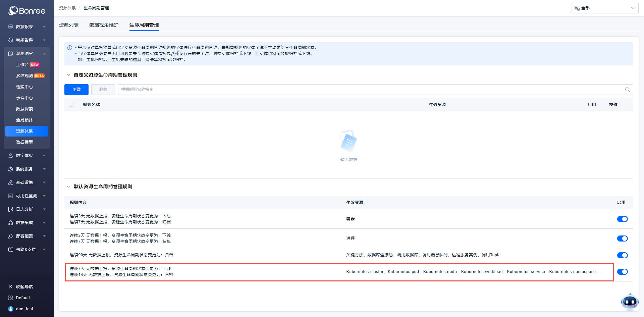Turn off the Kubernetes resources rule toggle
The width and height of the screenshot is (644, 317).
[x=622, y=272]
